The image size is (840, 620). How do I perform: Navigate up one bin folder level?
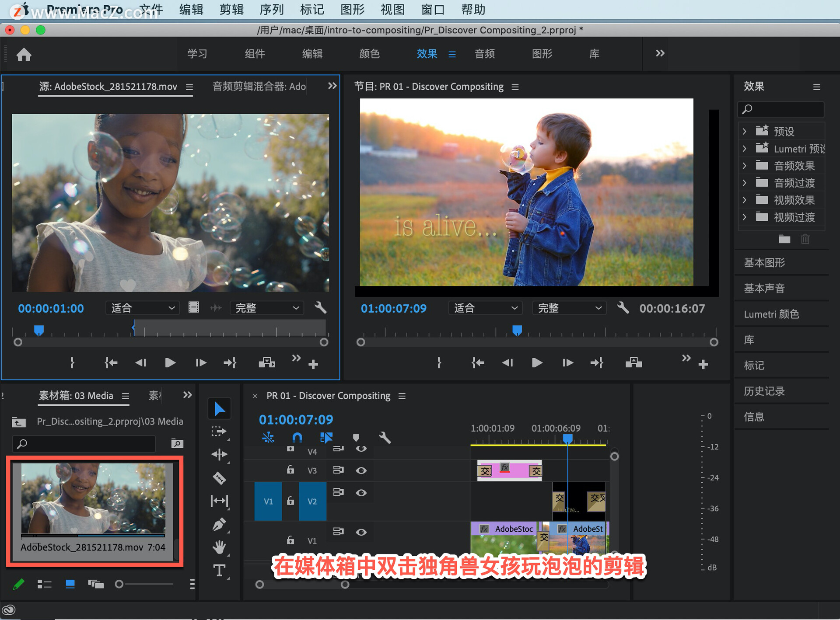(x=18, y=422)
